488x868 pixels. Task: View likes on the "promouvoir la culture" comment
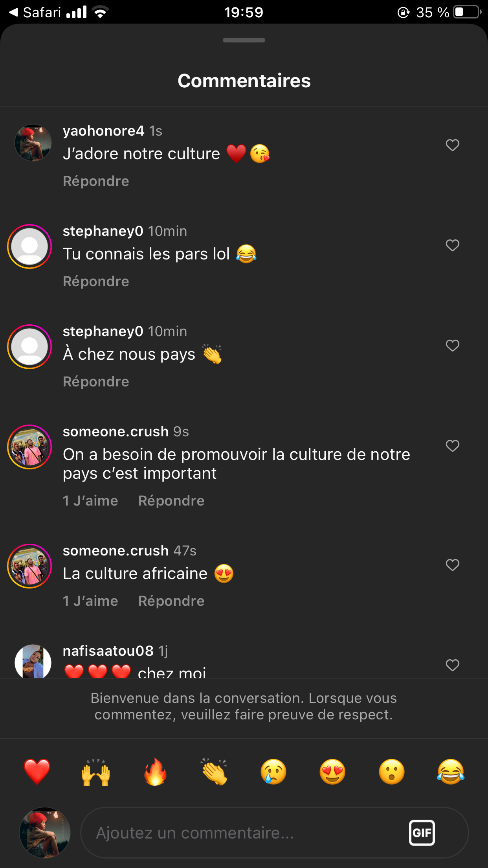click(x=90, y=501)
